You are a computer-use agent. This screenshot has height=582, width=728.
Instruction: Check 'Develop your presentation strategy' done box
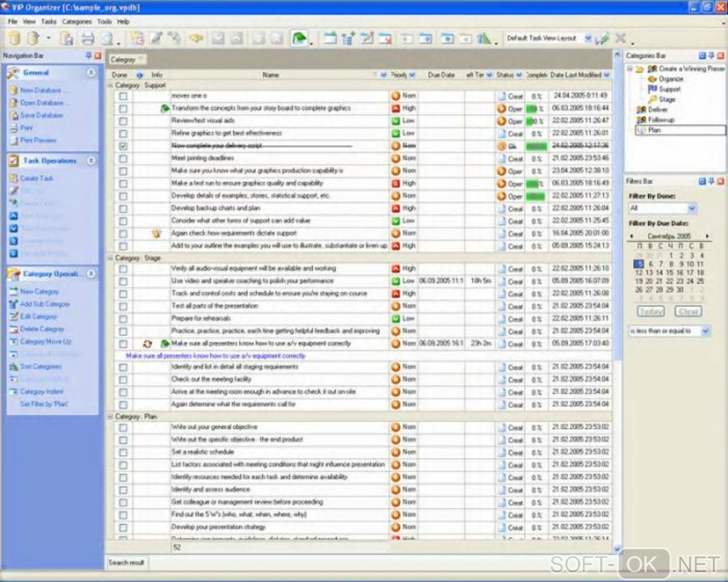point(123,528)
